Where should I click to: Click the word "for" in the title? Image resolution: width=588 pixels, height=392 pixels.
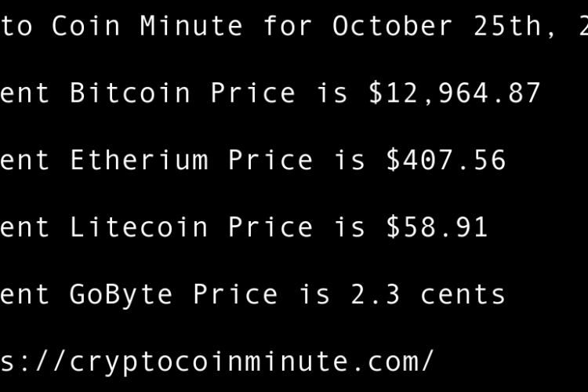click(288, 27)
